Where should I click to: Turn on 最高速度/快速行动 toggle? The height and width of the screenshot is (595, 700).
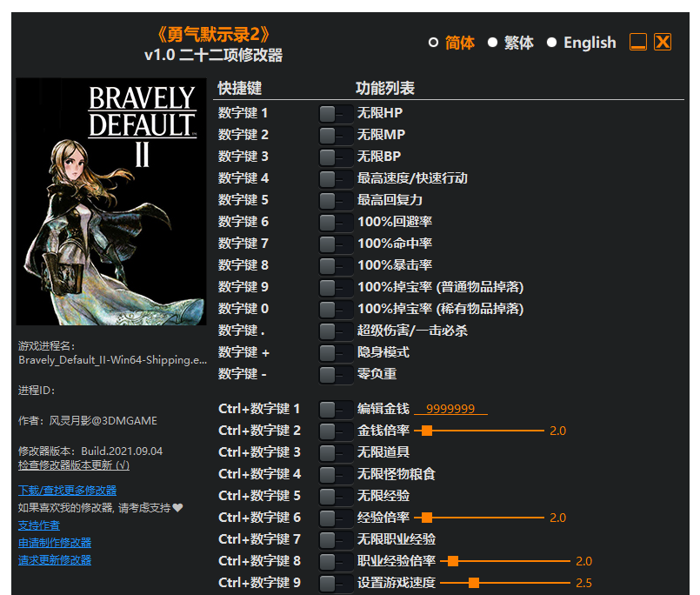pyautogui.click(x=336, y=178)
